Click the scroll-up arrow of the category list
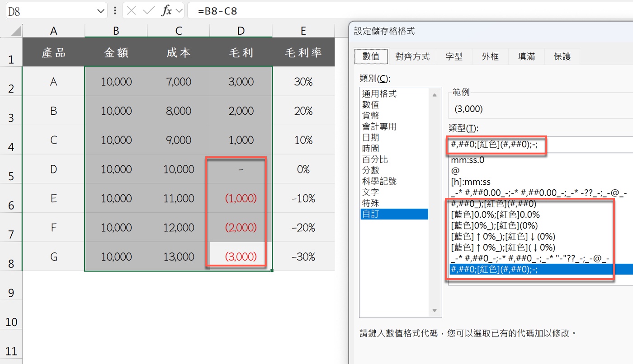This screenshot has width=633, height=364. pos(435,94)
